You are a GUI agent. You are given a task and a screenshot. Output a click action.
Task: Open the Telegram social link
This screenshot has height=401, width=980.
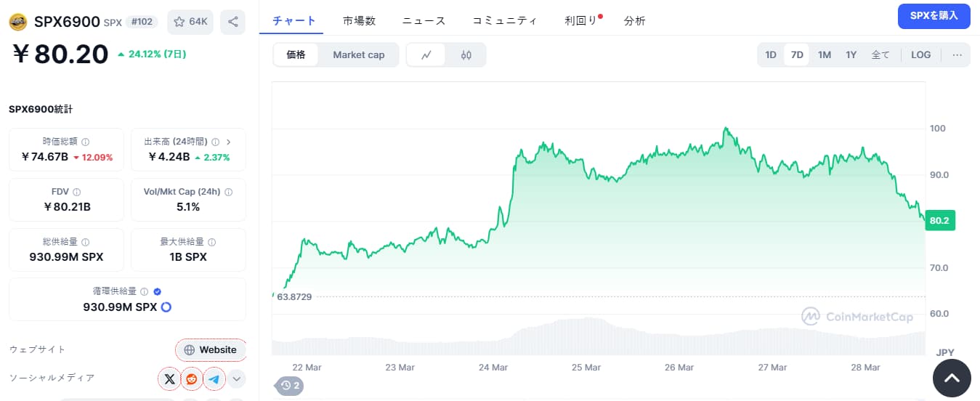214,378
